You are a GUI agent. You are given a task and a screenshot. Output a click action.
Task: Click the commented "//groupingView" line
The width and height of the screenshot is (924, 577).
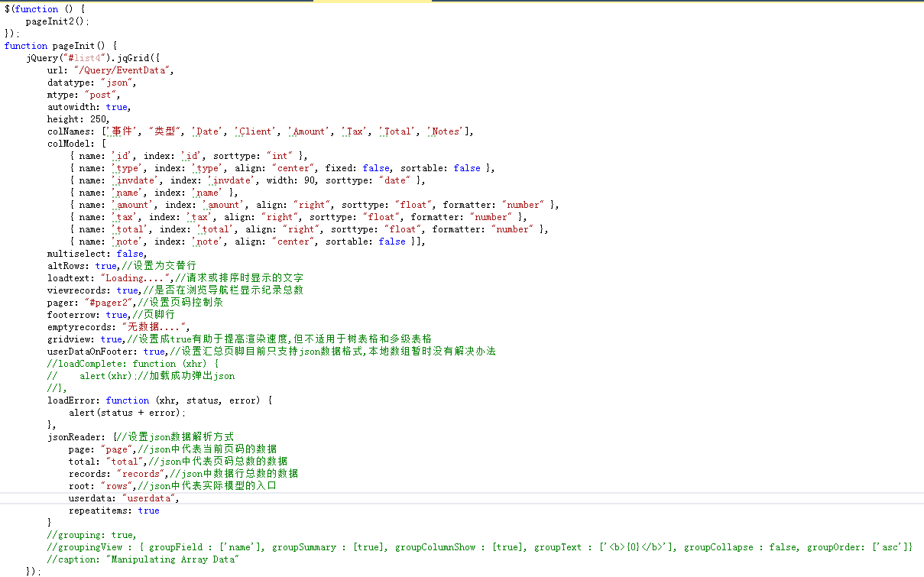(x=480, y=547)
